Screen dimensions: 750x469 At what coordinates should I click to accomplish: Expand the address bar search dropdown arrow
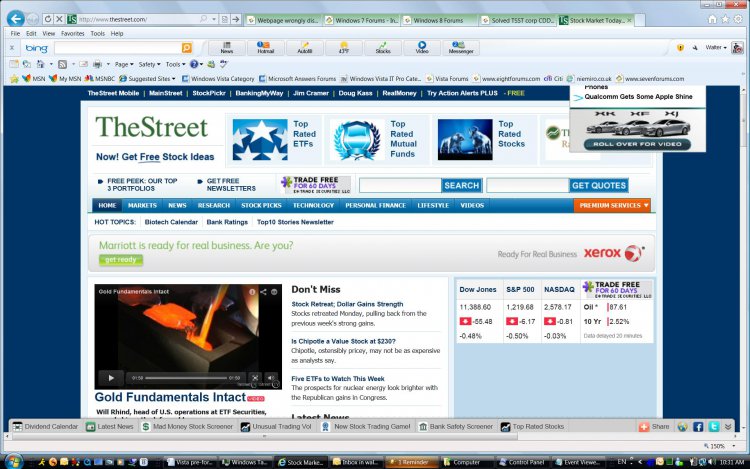click(214, 19)
